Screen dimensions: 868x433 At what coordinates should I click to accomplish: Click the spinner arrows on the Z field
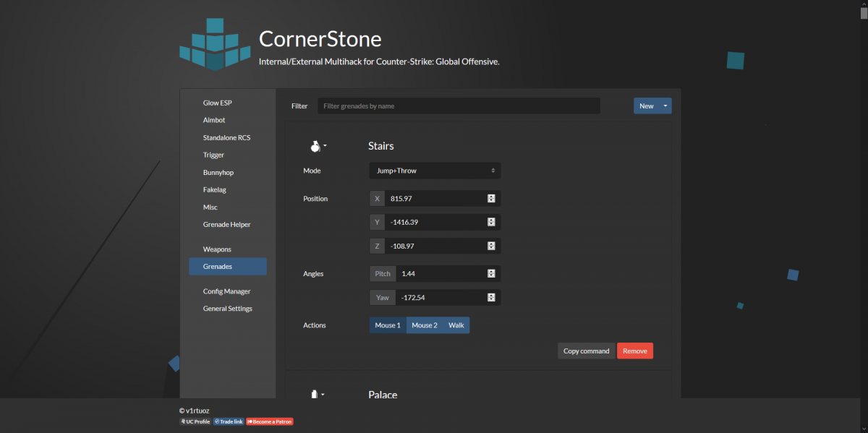pyautogui.click(x=491, y=246)
